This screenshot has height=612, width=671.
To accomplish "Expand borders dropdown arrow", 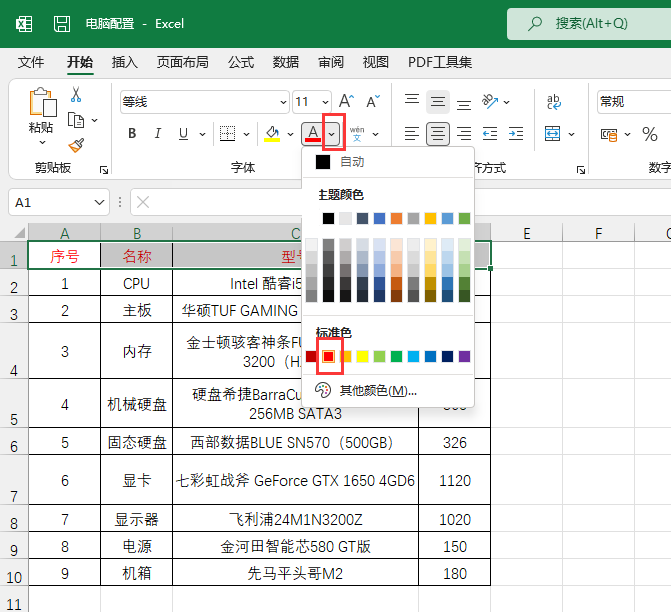I will [x=246, y=134].
